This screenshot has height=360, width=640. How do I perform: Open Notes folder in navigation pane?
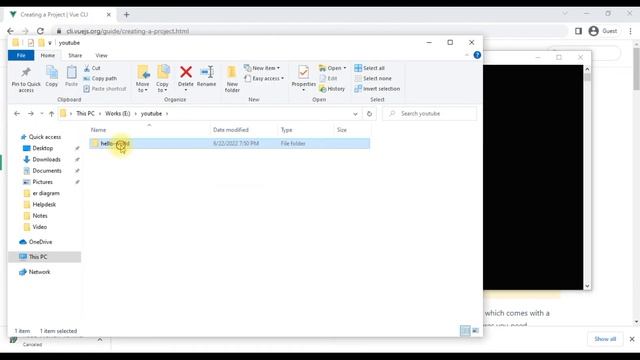36,216
